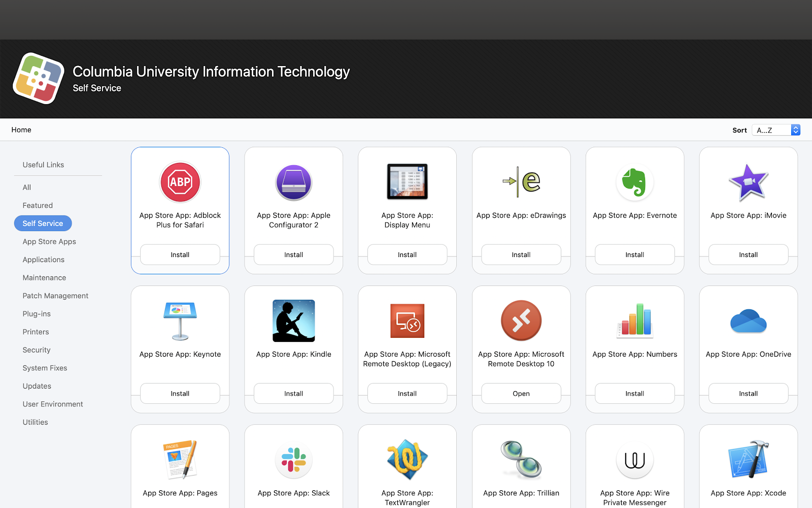
Task: Open the Sort A...Z dropdown
Action: (x=776, y=130)
